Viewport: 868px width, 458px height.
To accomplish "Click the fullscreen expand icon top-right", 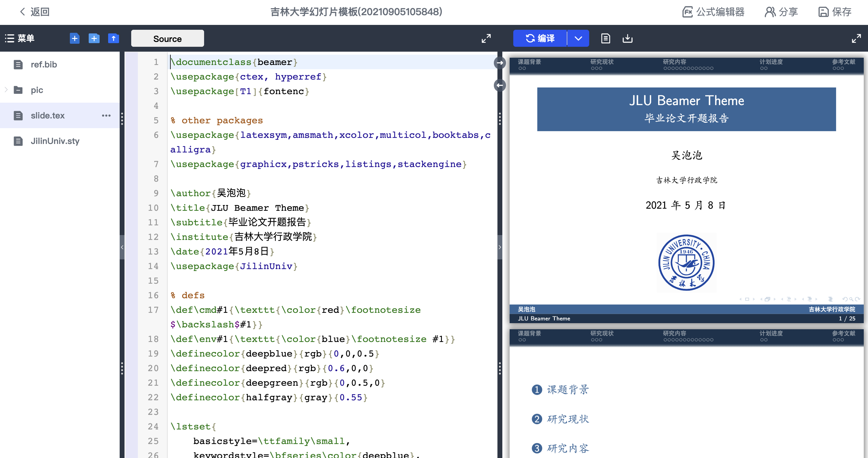I will (x=856, y=39).
